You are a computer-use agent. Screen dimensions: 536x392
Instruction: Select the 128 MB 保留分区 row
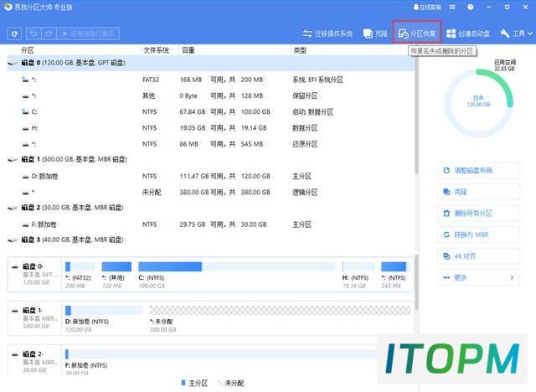210,95
